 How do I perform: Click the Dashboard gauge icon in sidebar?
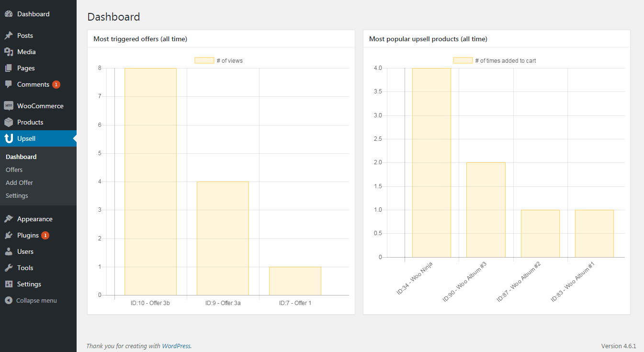pos(9,14)
